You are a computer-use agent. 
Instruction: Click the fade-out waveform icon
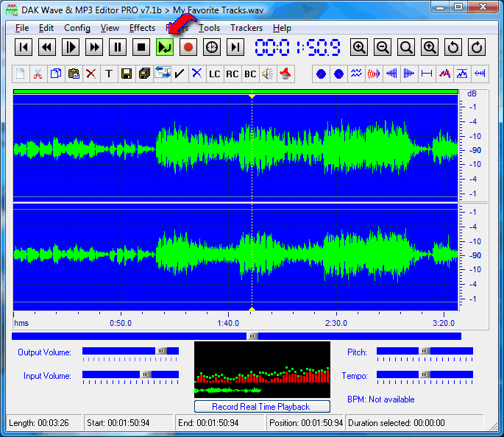[x=409, y=74]
